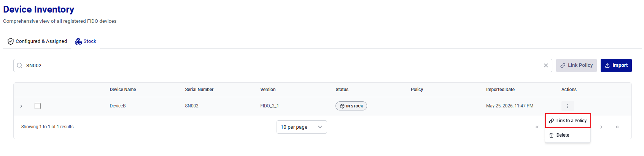Click the cubes icon on Stock tab
Viewport: 644px width, 156px height.
pos(78,41)
